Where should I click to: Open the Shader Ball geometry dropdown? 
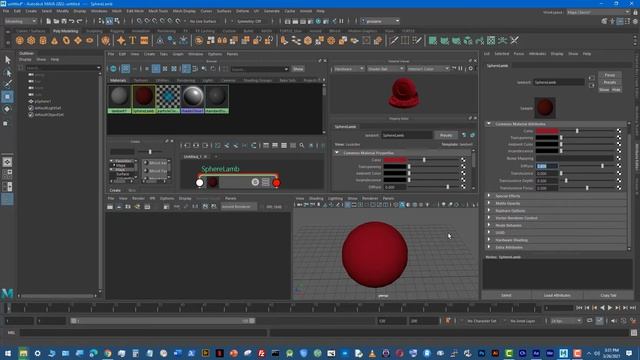point(386,69)
